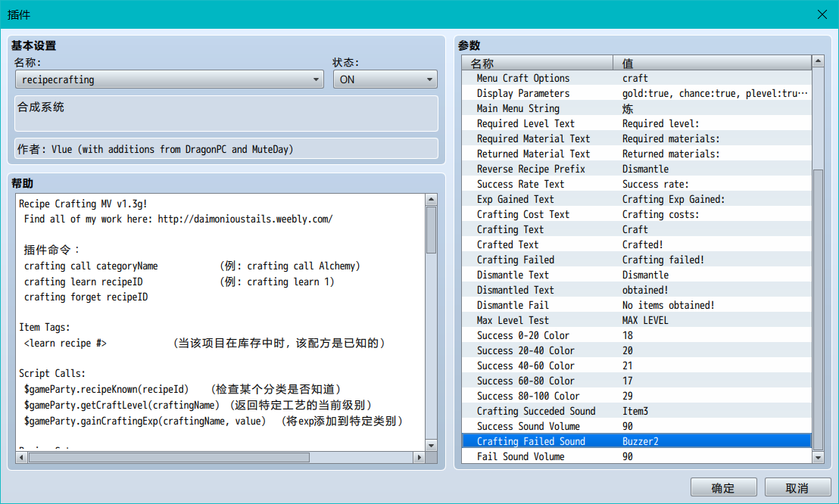This screenshot has height=504, width=839.
Task: Open the plugin name dropdown showing recipecrafting
Action: (169, 79)
